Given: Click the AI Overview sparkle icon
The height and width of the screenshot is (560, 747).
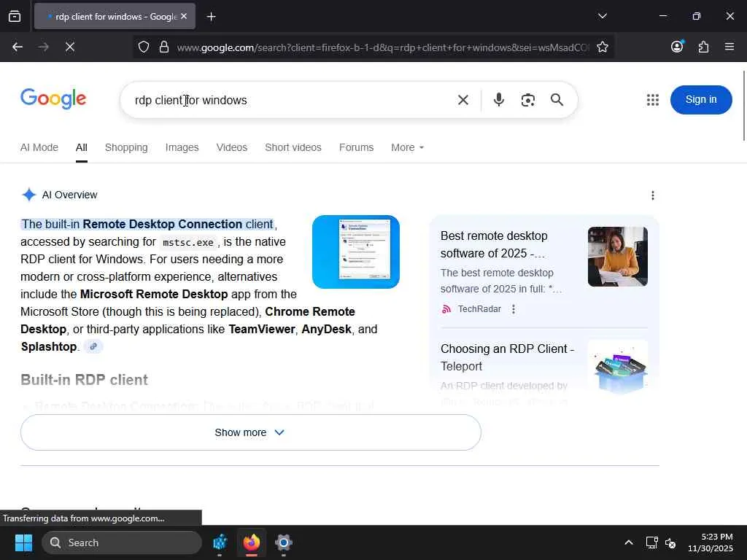Looking at the screenshot, I should 29,194.
